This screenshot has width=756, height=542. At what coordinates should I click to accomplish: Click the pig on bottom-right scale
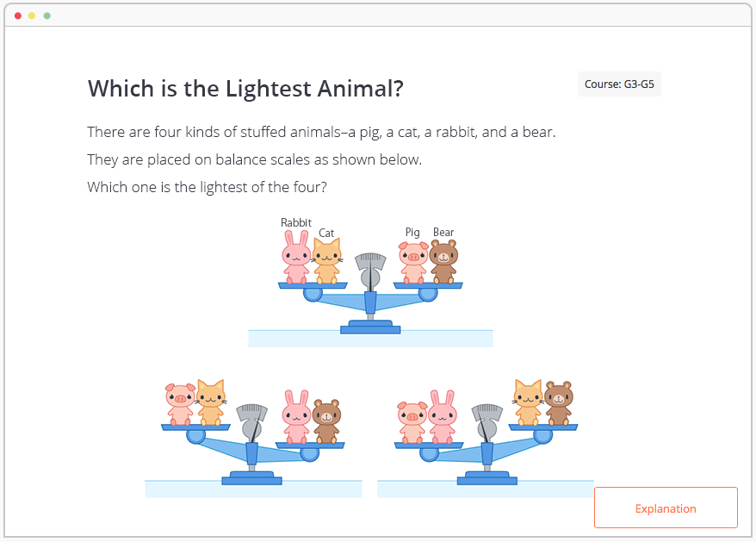412,423
